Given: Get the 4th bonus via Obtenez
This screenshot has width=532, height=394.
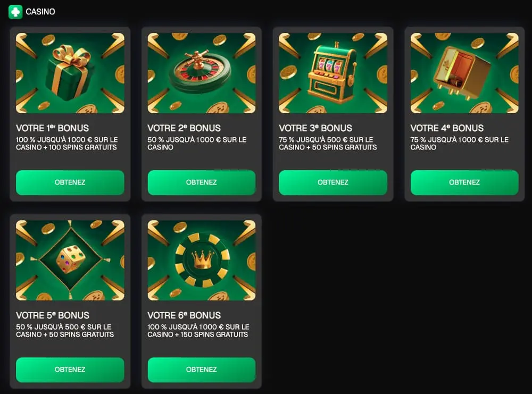Looking at the screenshot, I should click(464, 182).
